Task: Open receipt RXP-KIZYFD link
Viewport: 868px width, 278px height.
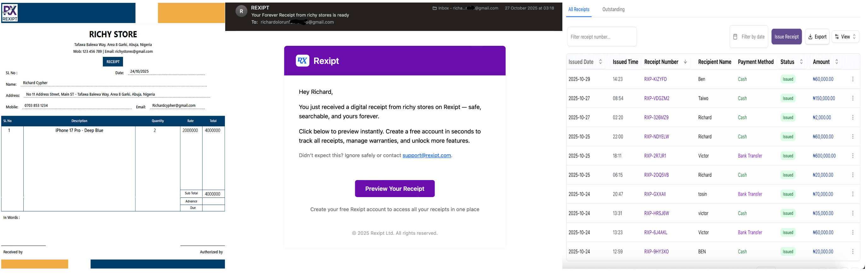Action: coord(655,79)
